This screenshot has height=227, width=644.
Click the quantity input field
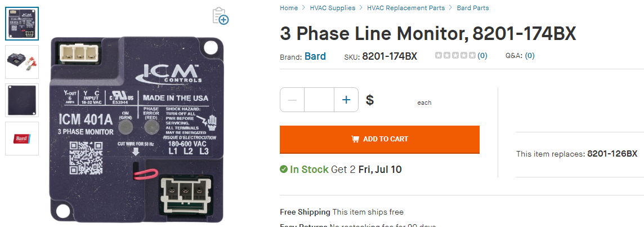[x=319, y=100]
